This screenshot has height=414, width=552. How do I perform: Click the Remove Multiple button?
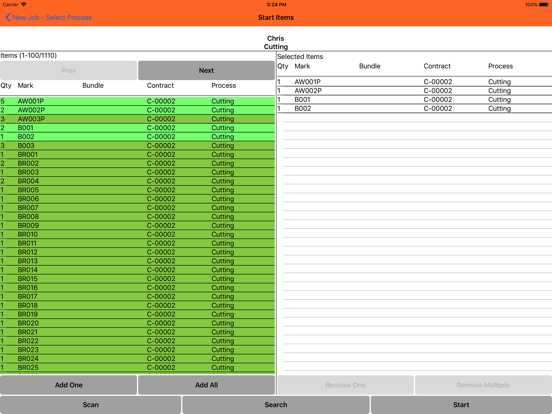point(483,385)
